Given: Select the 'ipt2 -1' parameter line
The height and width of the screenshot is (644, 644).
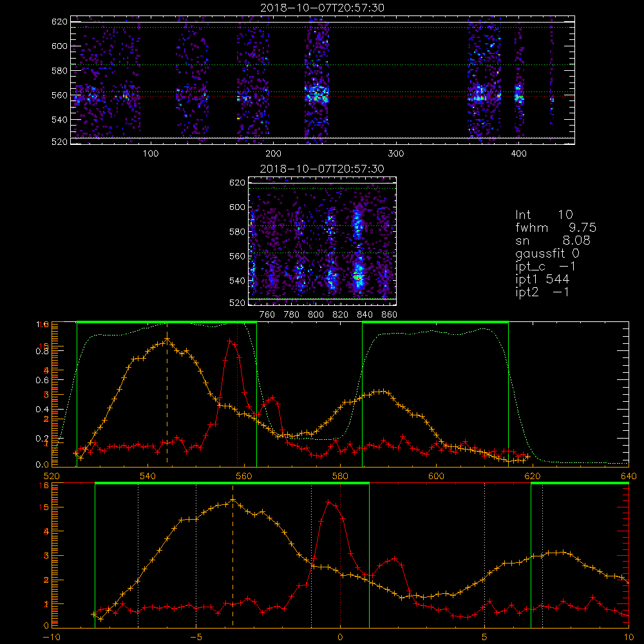Looking at the screenshot, I should point(542,292).
